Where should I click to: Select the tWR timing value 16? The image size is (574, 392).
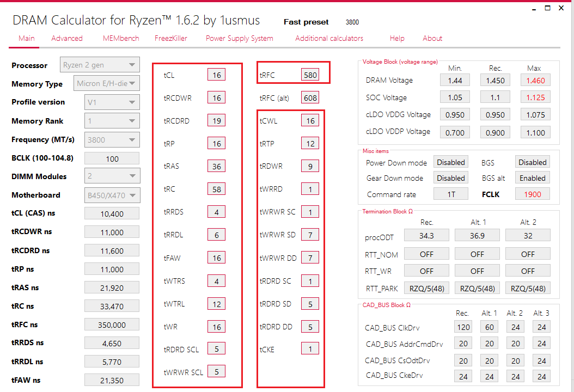217,327
